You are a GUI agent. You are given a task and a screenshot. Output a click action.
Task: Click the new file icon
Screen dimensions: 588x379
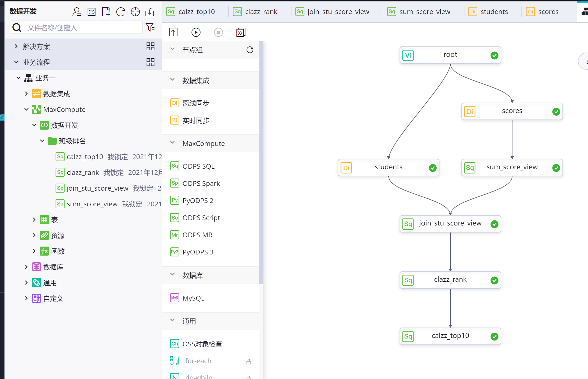(106, 12)
